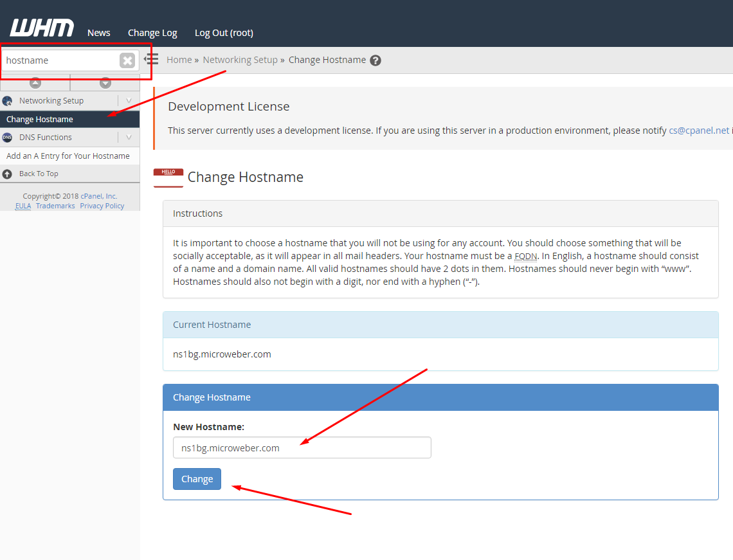The height and width of the screenshot is (560, 733).
Task: Click the Change button
Action: [x=197, y=478]
